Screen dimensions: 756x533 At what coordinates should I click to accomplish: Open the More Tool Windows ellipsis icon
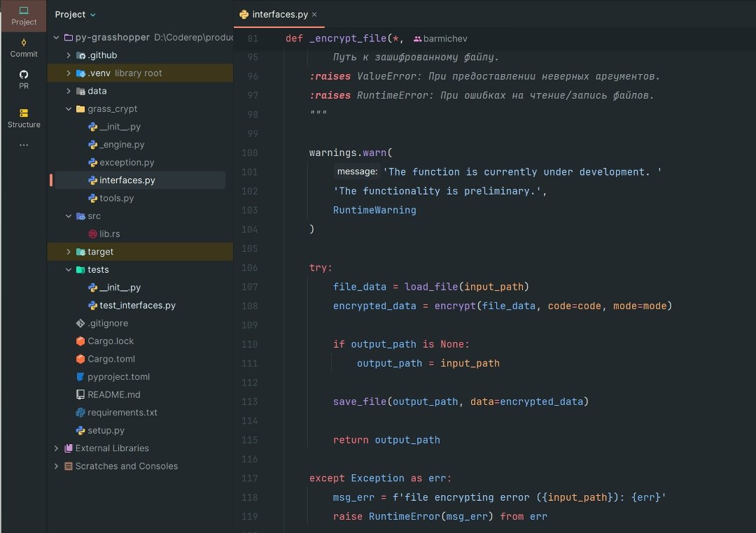pyautogui.click(x=23, y=144)
